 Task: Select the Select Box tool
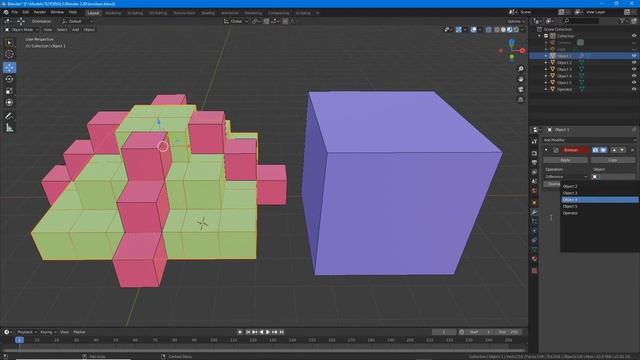9,43
